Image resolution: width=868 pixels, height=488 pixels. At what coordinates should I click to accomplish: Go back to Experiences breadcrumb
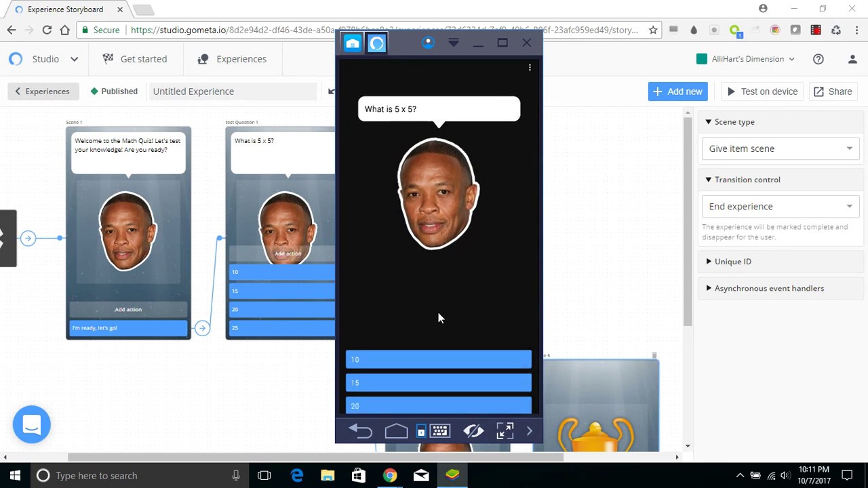(x=43, y=91)
